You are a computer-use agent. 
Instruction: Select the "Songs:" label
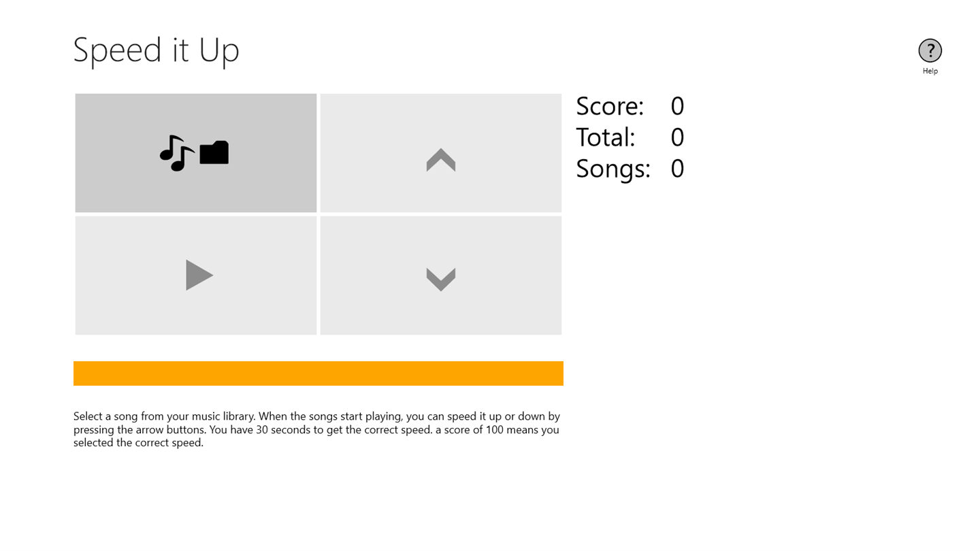tap(612, 169)
